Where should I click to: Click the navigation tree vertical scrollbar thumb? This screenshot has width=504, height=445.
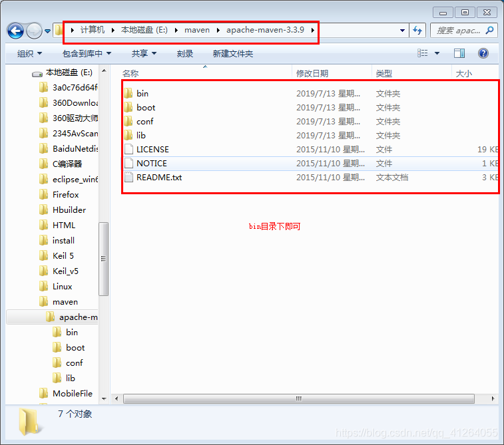click(x=103, y=259)
